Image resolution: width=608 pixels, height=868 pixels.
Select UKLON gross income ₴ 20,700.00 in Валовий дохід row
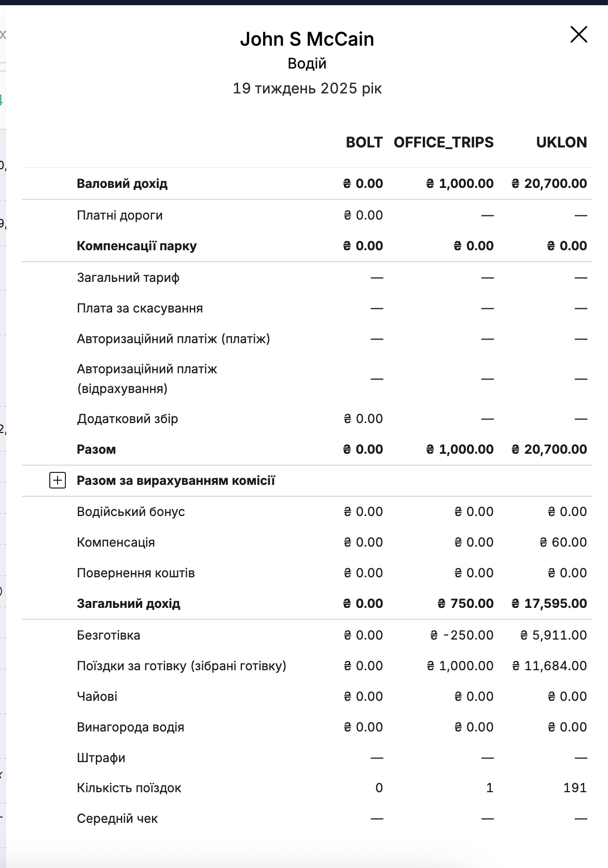tap(549, 183)
